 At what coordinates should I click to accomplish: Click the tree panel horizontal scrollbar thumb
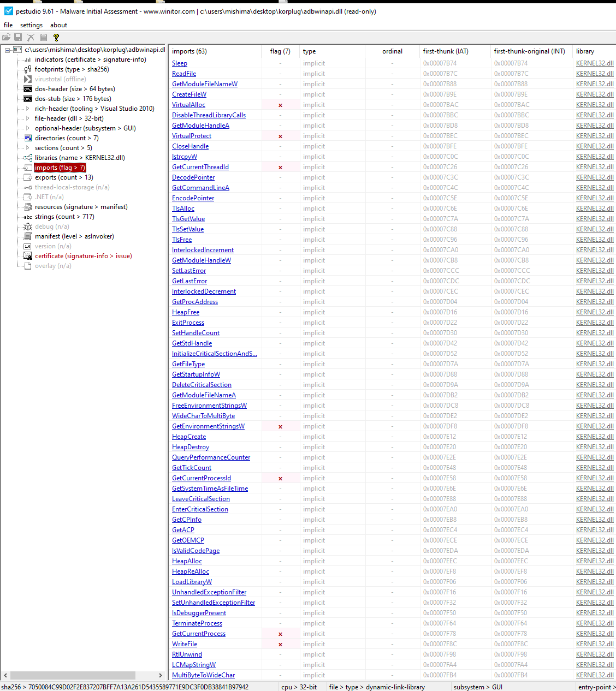coord(73,675)
